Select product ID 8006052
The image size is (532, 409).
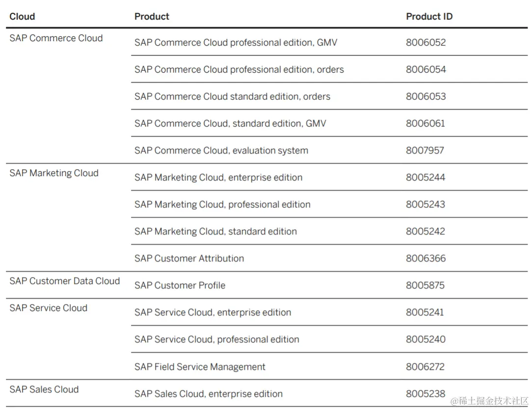(426, 43)
